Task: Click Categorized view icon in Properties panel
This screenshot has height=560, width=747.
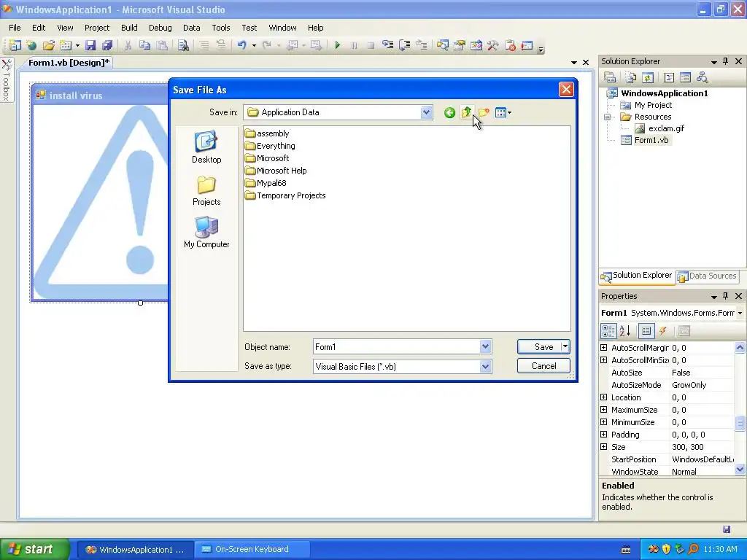Action: pos(608,330)
